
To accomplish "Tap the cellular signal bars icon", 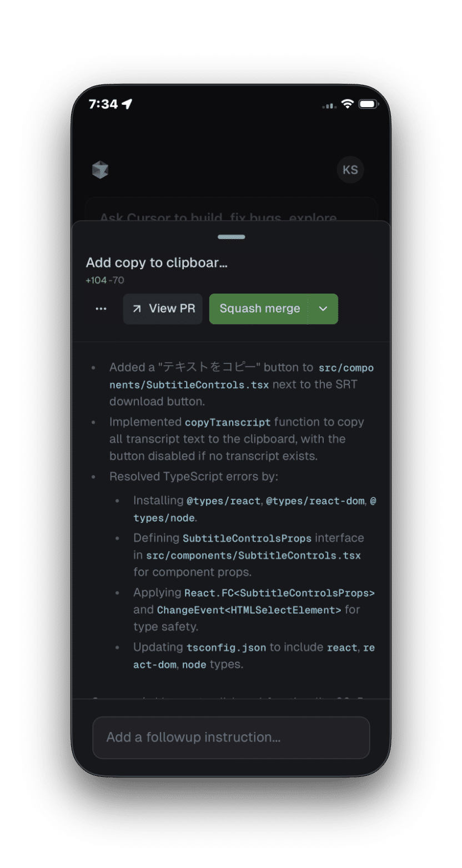I will pyautogui.click(x=329, y=105).
